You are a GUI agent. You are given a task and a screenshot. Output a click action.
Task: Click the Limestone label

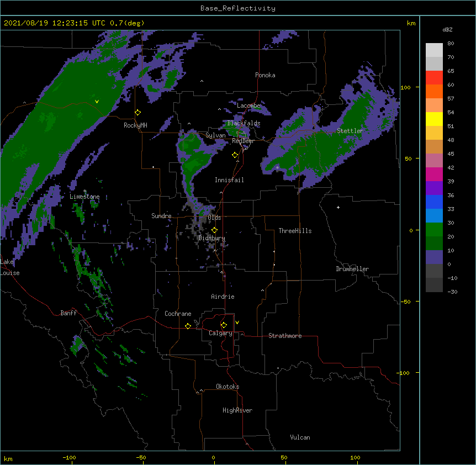tap(84, 197)
